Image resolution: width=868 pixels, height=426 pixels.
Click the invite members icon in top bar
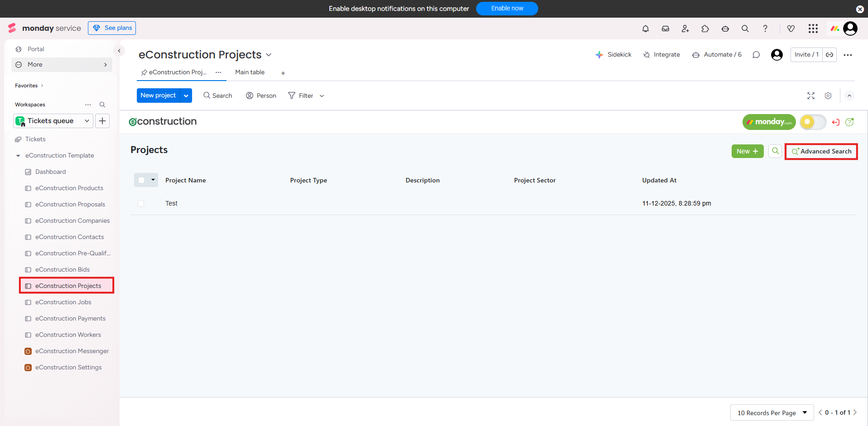tap(685, 29)
